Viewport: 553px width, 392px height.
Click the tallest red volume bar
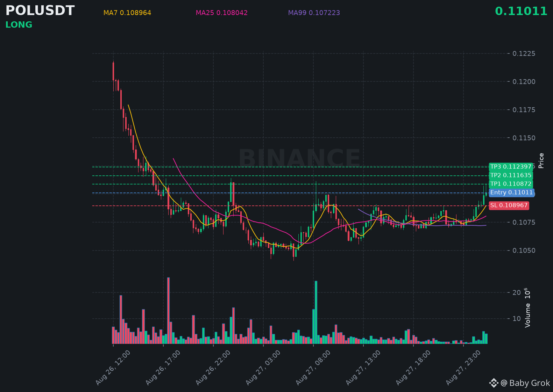pyautogui.click(x=168, y=311)
